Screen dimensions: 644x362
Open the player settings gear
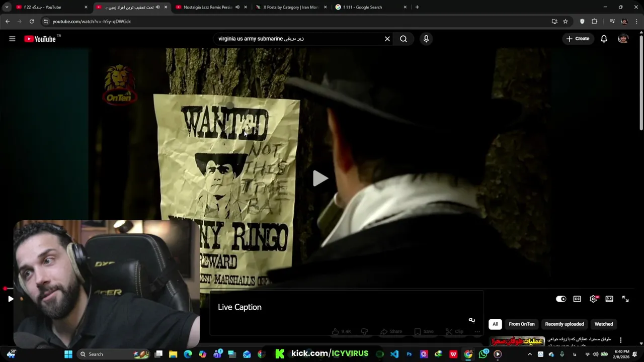[593, 299]
